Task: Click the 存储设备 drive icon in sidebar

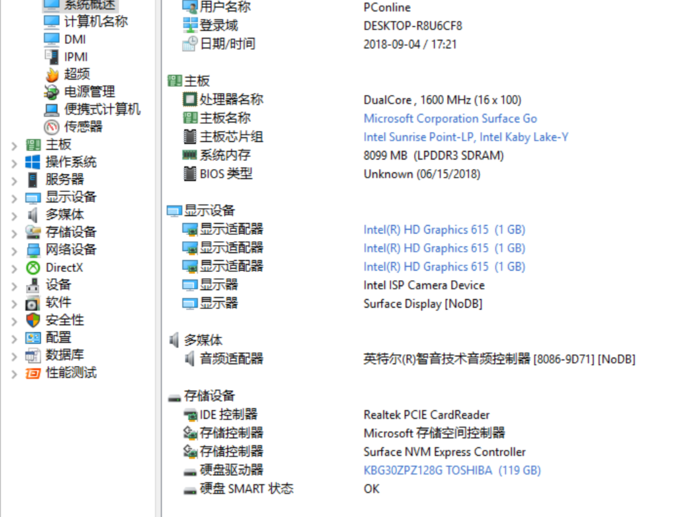Action: click(33, 232)
